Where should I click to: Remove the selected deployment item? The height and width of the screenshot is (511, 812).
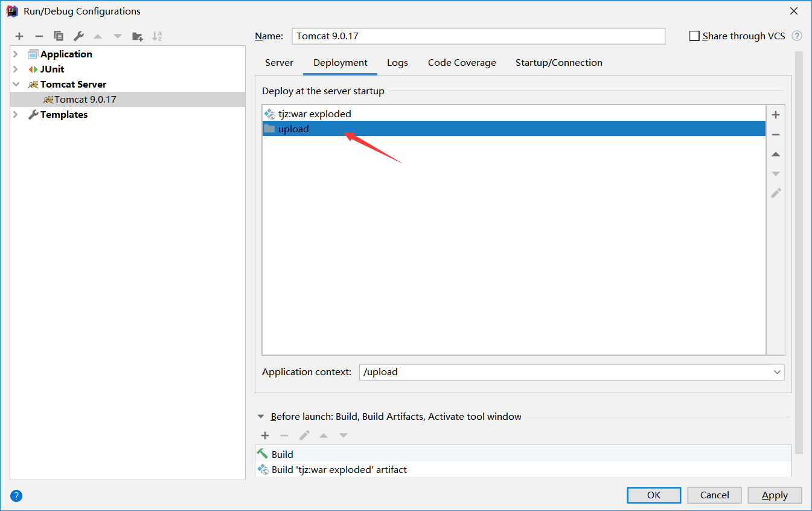776,135
